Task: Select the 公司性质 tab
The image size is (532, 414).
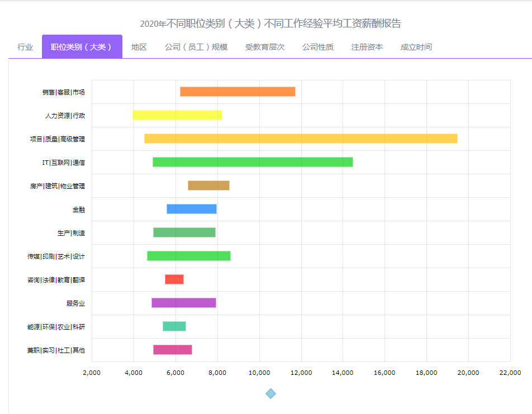Action: (x=317, y=47)
